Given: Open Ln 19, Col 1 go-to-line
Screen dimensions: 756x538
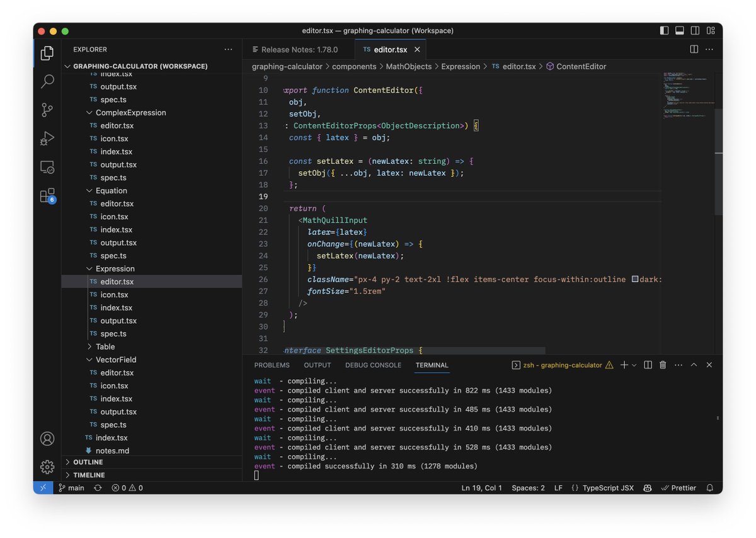Looking at the screenshot, I should coord(482,488).
